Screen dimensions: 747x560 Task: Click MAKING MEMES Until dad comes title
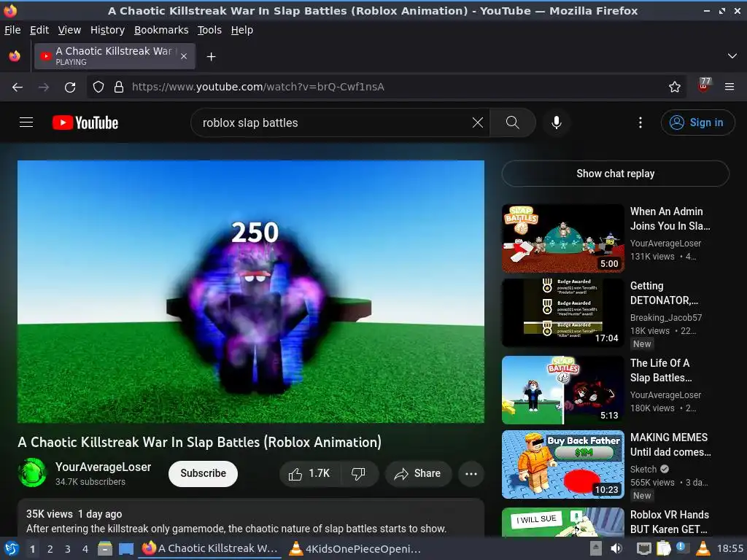tap(670, 445)
